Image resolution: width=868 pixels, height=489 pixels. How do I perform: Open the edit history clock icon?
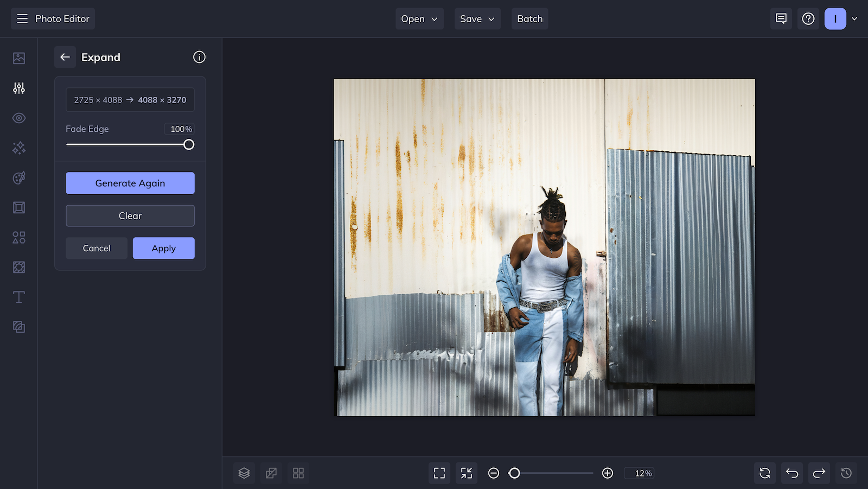click(x=846, y=473)
